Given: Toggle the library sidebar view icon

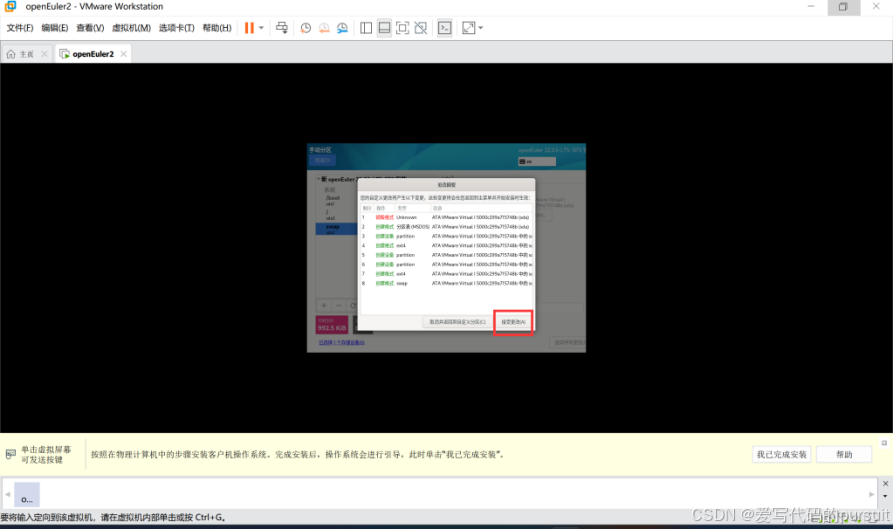Looking at the screenshot, I should pos(366,28).
